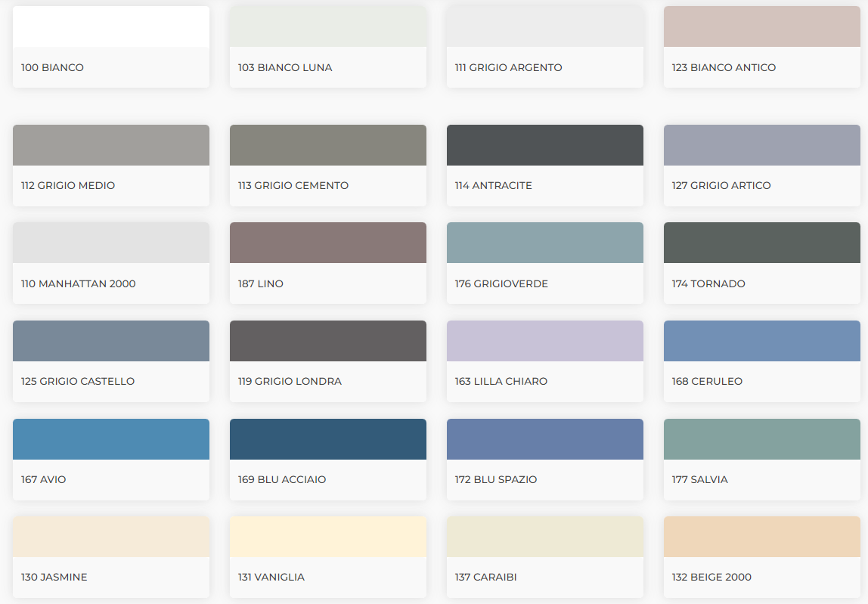Select the 187 LINO swatch
The width and height of the screenshot is (868, 604).
coord(327,263)
